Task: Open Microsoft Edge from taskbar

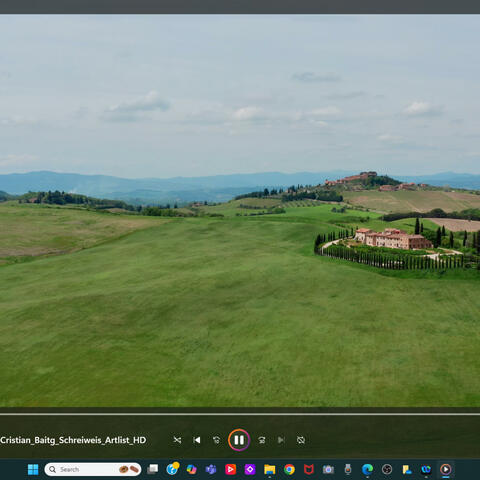Action: click(367, 469)
